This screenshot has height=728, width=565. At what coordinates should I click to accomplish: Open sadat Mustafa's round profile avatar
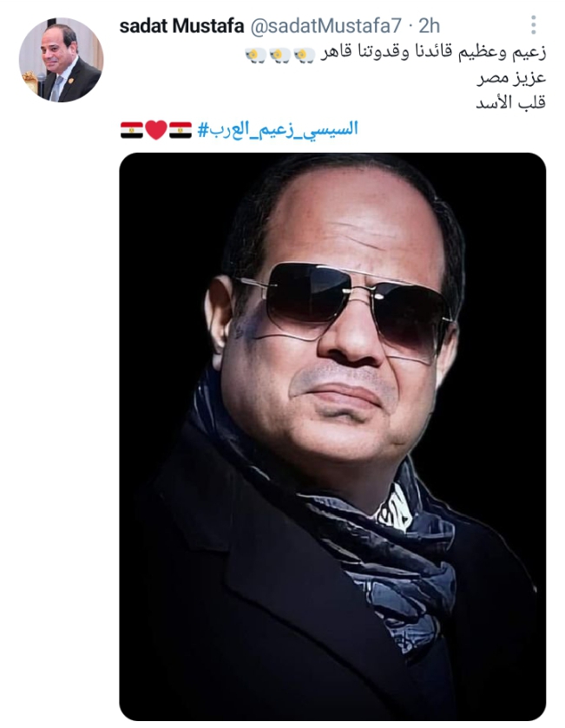pyautogui.click(x=61, y=60)
